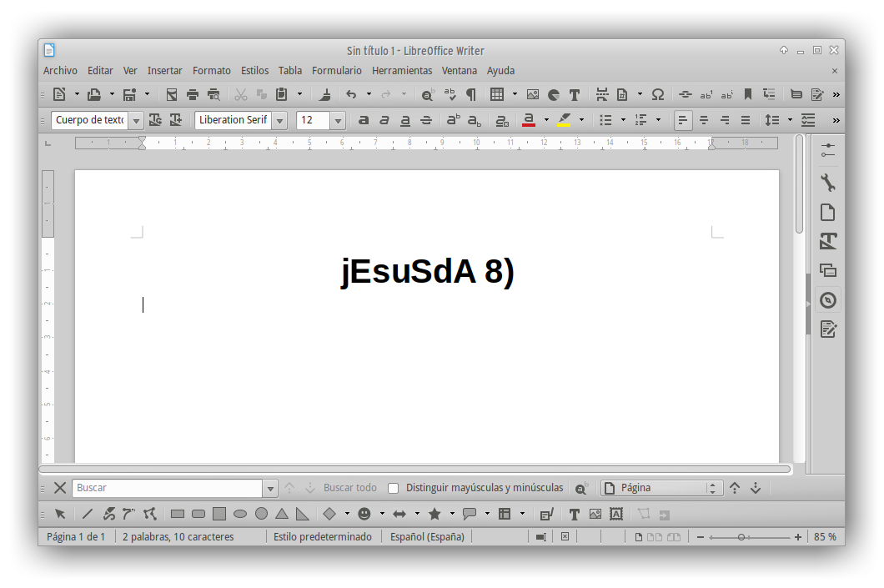The image size is (884, 588).
Task: Expand the Liberation Serif font name dropdown
Action: click(279, 121)
